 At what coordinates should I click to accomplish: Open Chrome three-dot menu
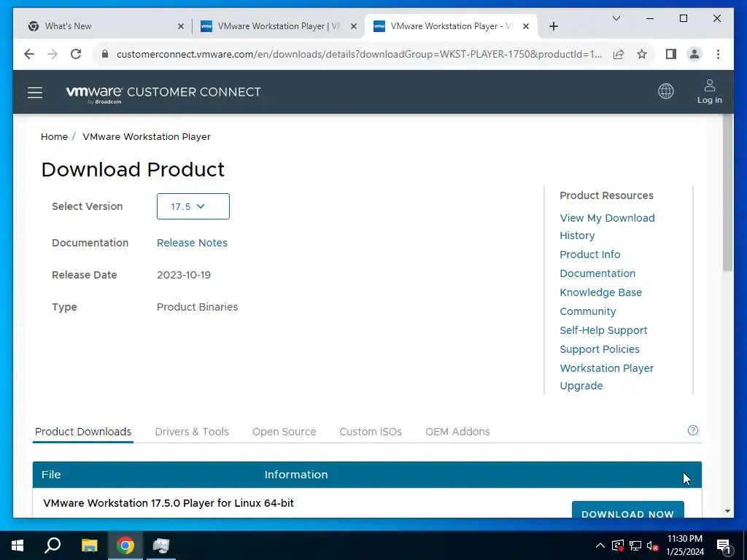pos(718,54)
